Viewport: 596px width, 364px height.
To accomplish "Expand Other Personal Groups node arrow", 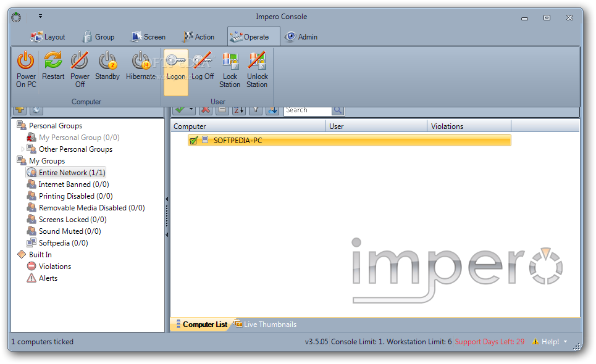I will [22, 149].
